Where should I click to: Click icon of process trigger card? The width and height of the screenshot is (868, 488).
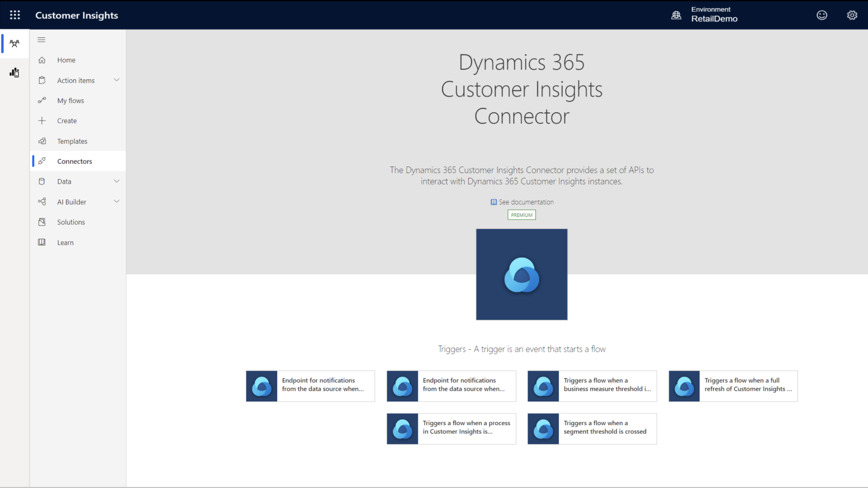pyautogui.click(x=403, y=429)
